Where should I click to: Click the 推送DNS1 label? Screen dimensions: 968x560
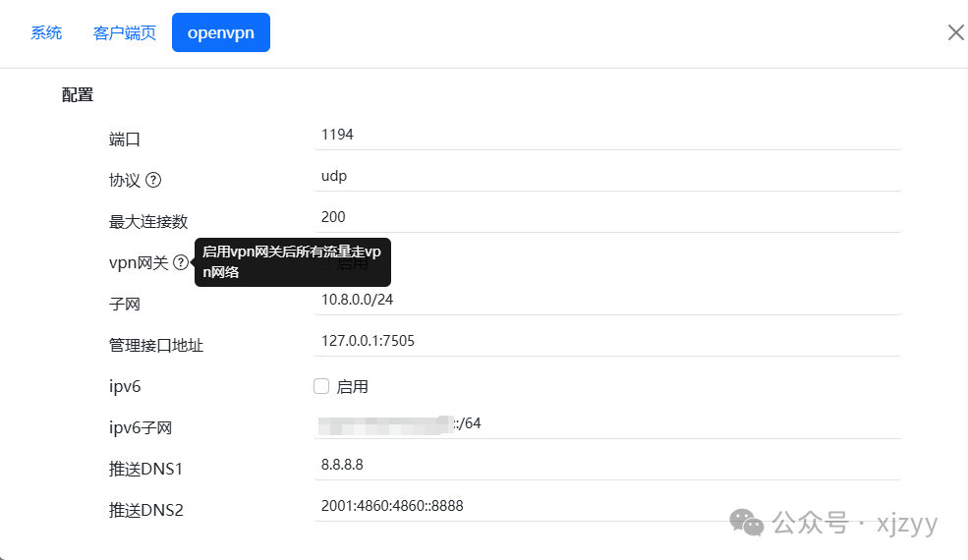tap(145, 469)
